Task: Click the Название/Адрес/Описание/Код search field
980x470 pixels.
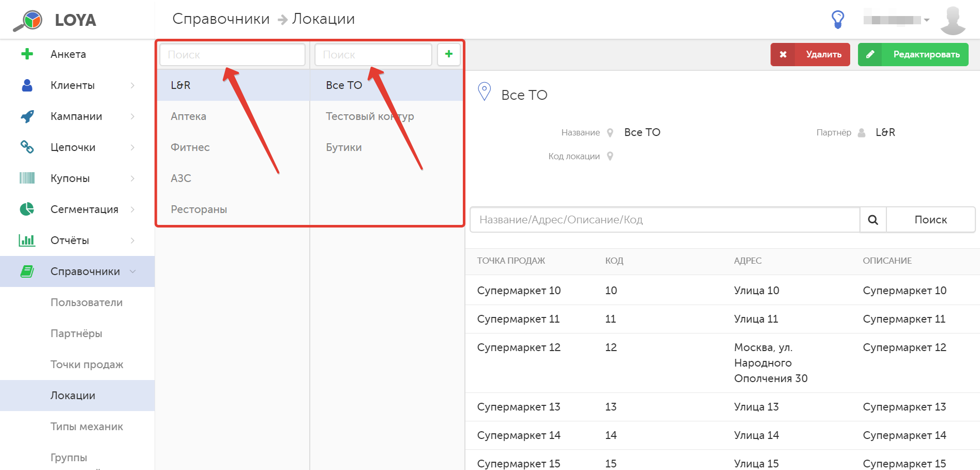Action: pyautogui.click(x=665, y=220)
